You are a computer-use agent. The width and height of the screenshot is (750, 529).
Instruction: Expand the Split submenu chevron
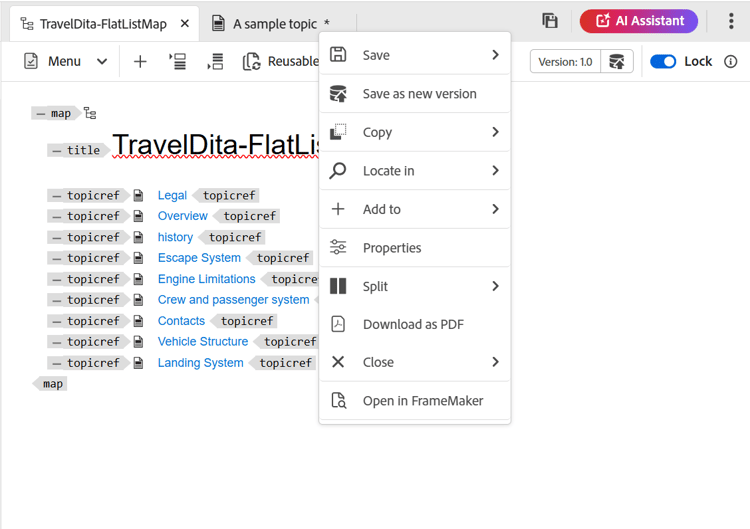tap(496, 286)
